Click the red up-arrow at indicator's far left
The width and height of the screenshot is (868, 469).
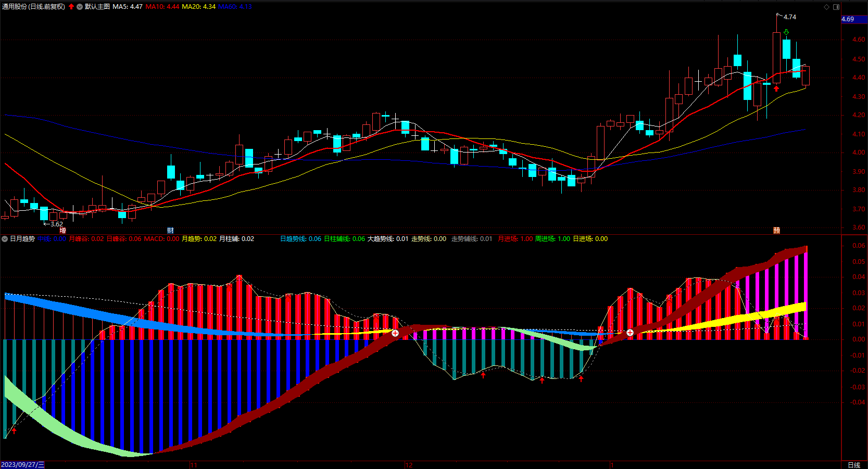click(x=14, y=430)
